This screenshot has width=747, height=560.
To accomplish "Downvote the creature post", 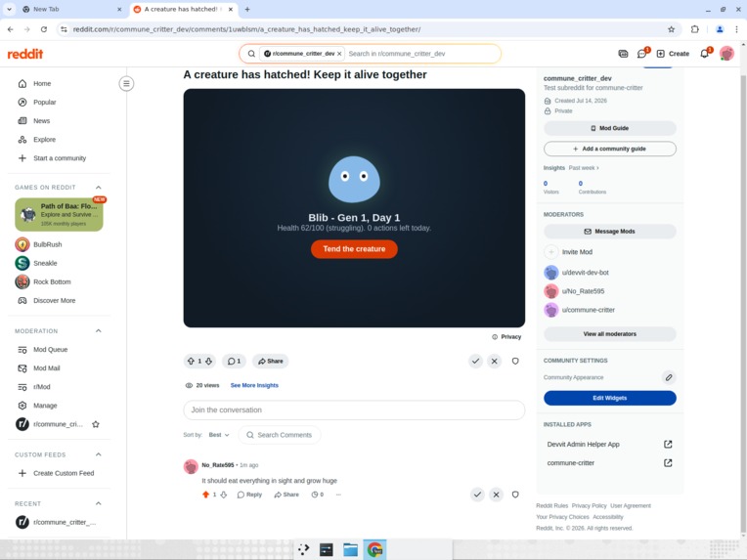I will [x=208, y=361].
